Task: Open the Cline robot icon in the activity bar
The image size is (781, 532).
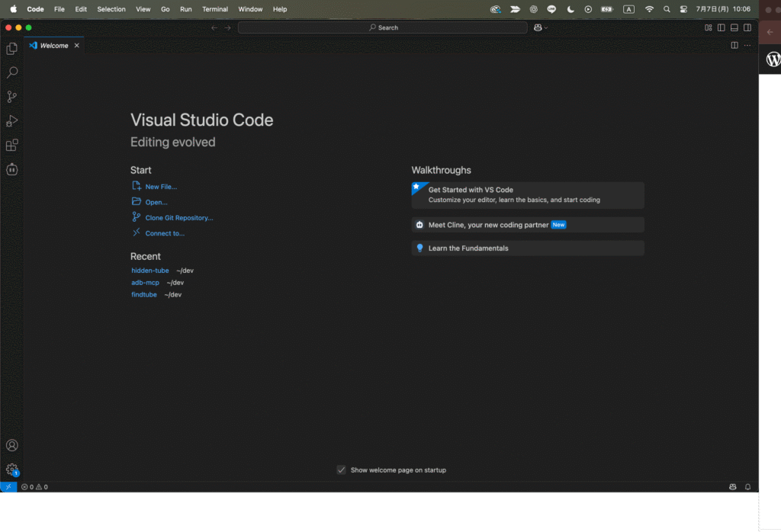Action: pos(12,170)
